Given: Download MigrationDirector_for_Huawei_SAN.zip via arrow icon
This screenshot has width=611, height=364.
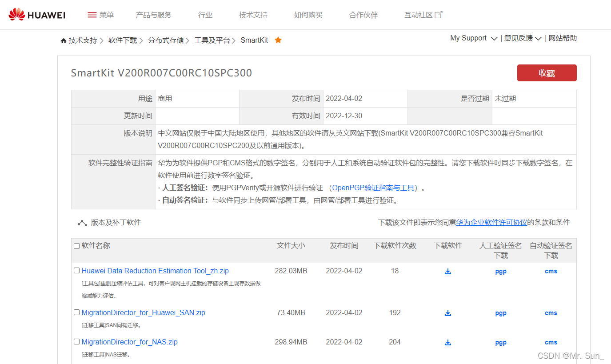Looking at the screenshot, I should pos(448,313).
